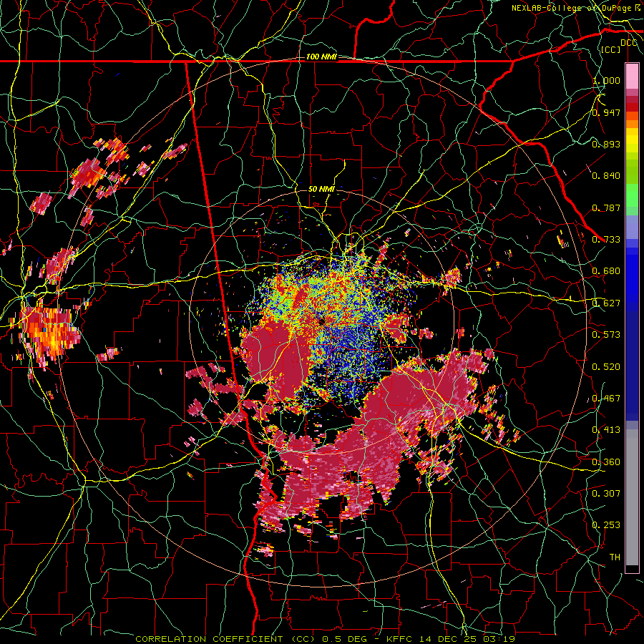Click the 50 NMI range ring label

pyautogui.click(x=321, y=189)
